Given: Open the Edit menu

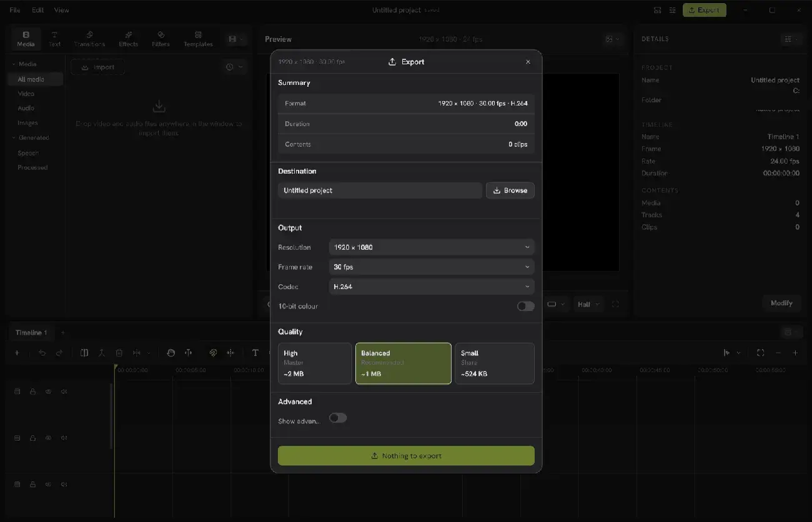Looking at the screenshot, I should tap(38, 10).
